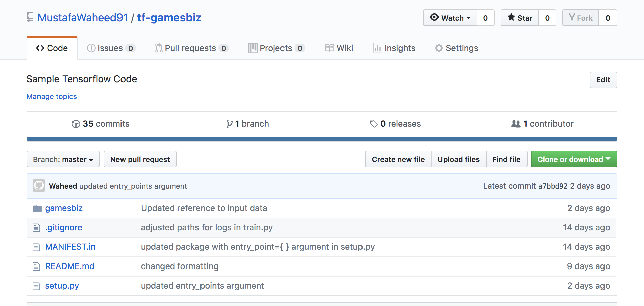Screen dimensions: 644x306
Task: View the 0 releases link
Action: click(x=395, y=124)
